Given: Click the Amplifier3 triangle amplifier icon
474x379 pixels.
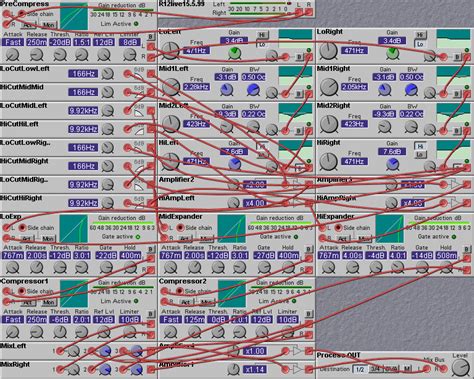Looking at the screenshot, I should [x=455, y=184].
